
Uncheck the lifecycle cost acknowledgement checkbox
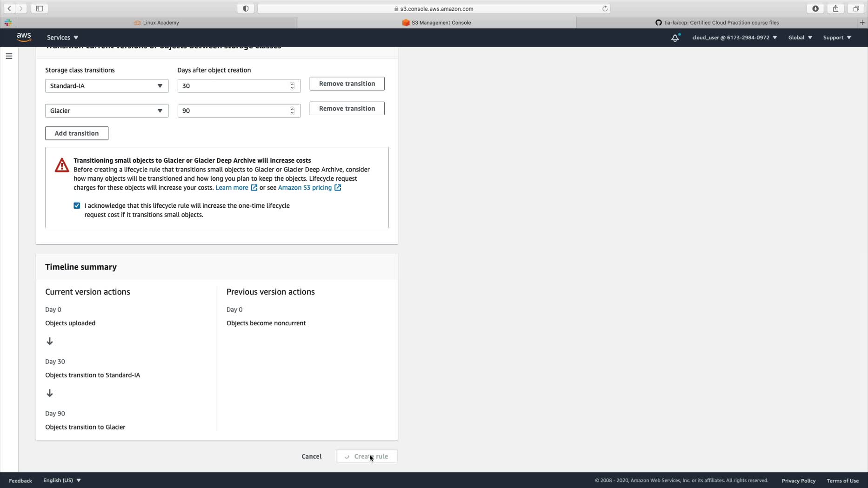tap(77, 205)
